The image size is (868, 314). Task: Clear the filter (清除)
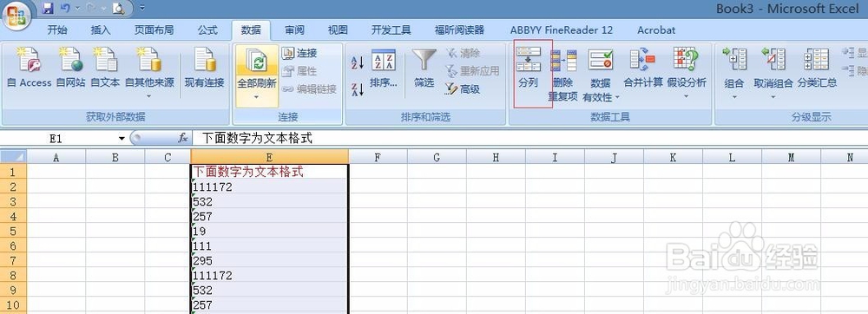pos(463,53)
